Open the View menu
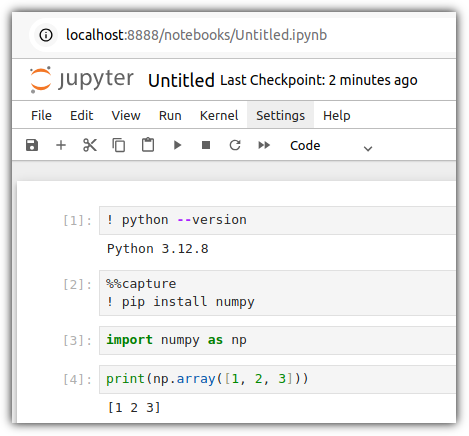 126,116
